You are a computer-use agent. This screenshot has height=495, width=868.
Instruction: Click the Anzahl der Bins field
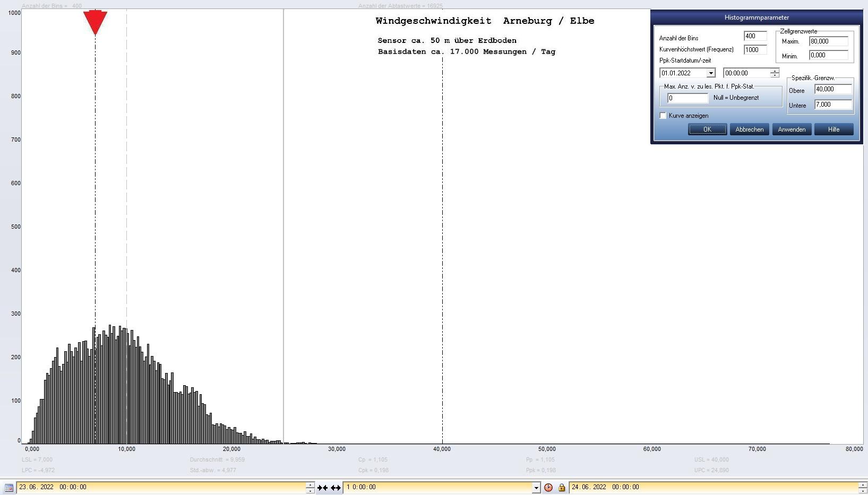click(x=755, y=36)
